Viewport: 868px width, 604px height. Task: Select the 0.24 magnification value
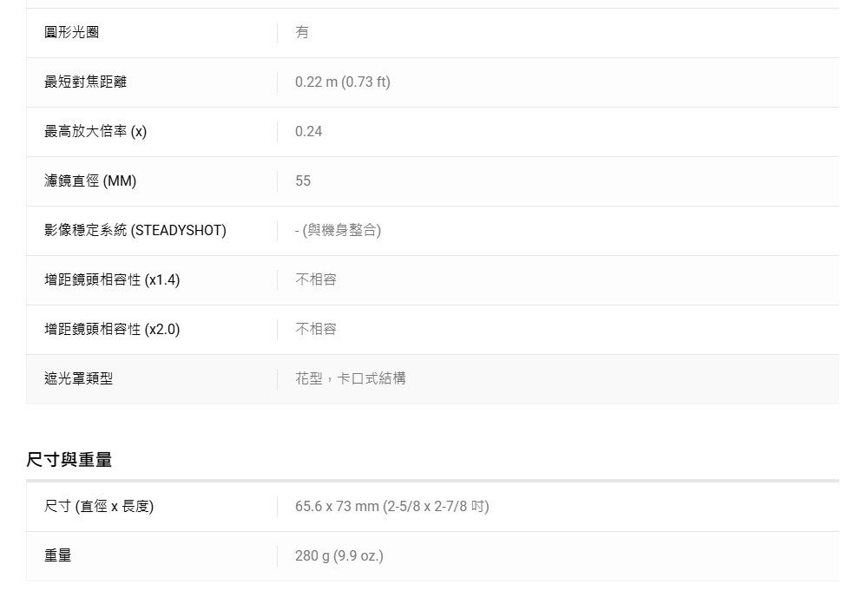308,131
